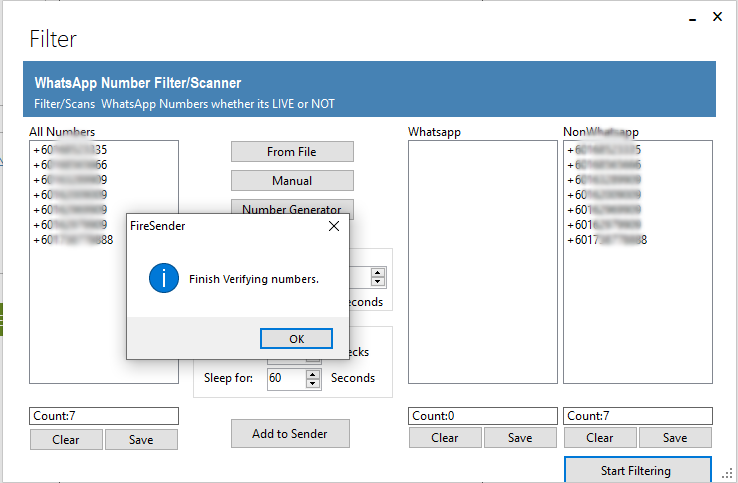738x483 pixels.
Task: Clear the NonWhatsapp list
Action: pyautogui.click(x=600, y=438)
